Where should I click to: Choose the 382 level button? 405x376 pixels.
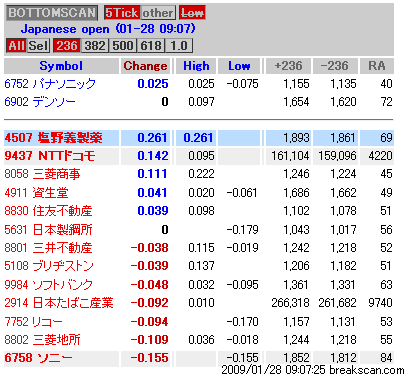[x=95, y=46]
